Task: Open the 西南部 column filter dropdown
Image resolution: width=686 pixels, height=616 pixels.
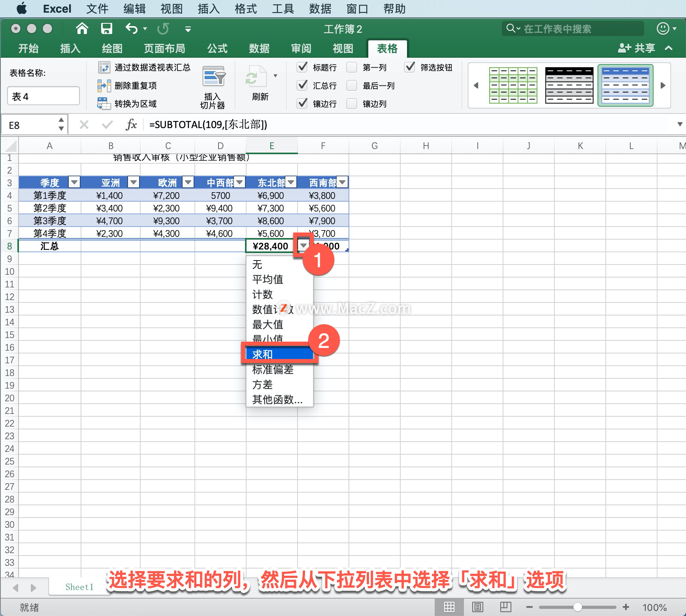Action: point(342,182)
